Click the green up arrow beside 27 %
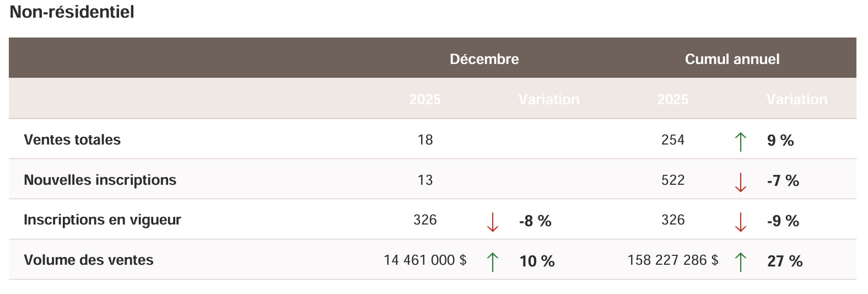 pyautogui.click(x=741, y=261)
